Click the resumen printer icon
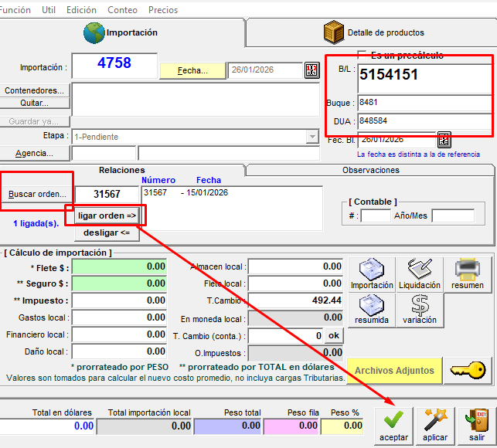This screenshot has height=448, width=497. tap(468, 274)
